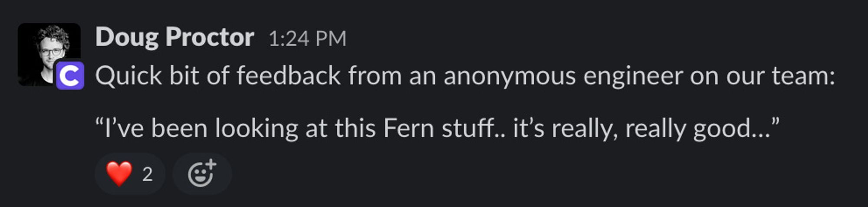868x207 pixels.
Task: Open the 1:24 PM timestamp link
Action: point(307,39)
